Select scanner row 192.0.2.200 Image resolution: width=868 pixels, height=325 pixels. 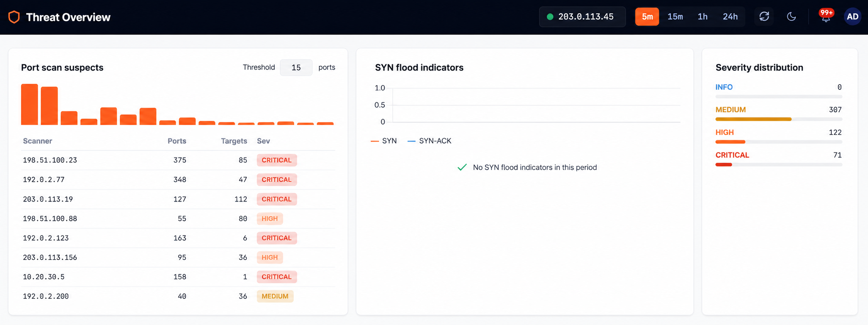178,296
